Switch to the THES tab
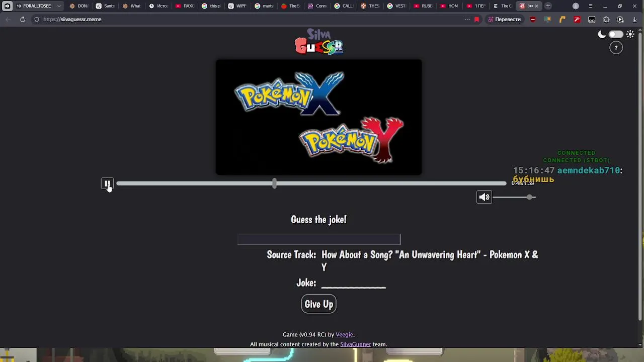The image size is (644, 362). tap(370, 6)
